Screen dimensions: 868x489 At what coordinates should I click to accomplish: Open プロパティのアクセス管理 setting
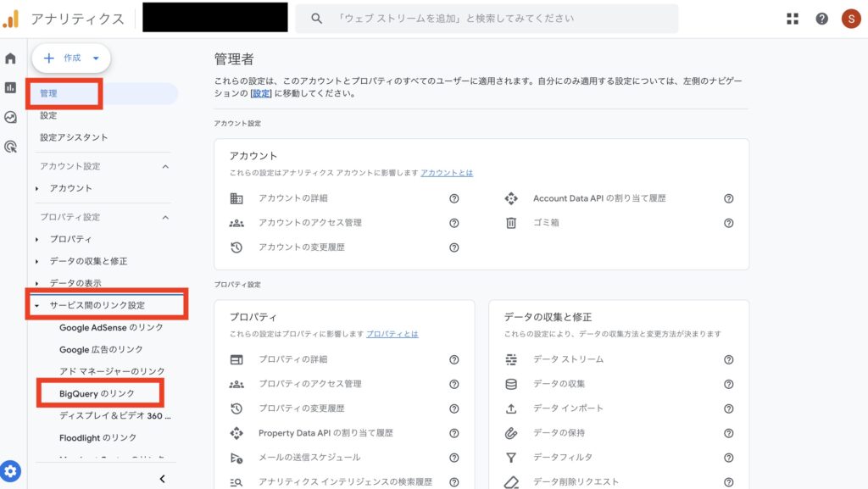click(x=310, y=383)
